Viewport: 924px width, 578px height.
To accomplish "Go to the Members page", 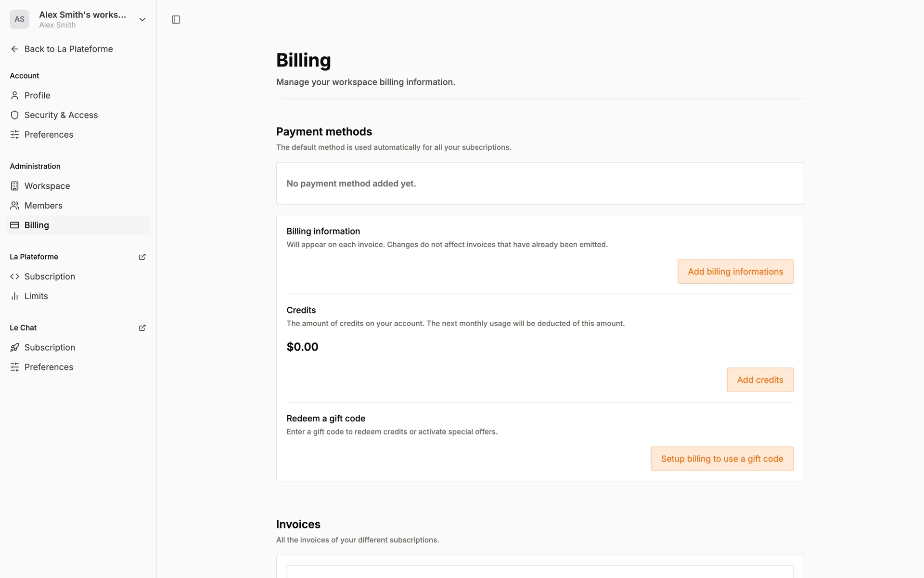I will pyautogui.click(x=43, y=206).
